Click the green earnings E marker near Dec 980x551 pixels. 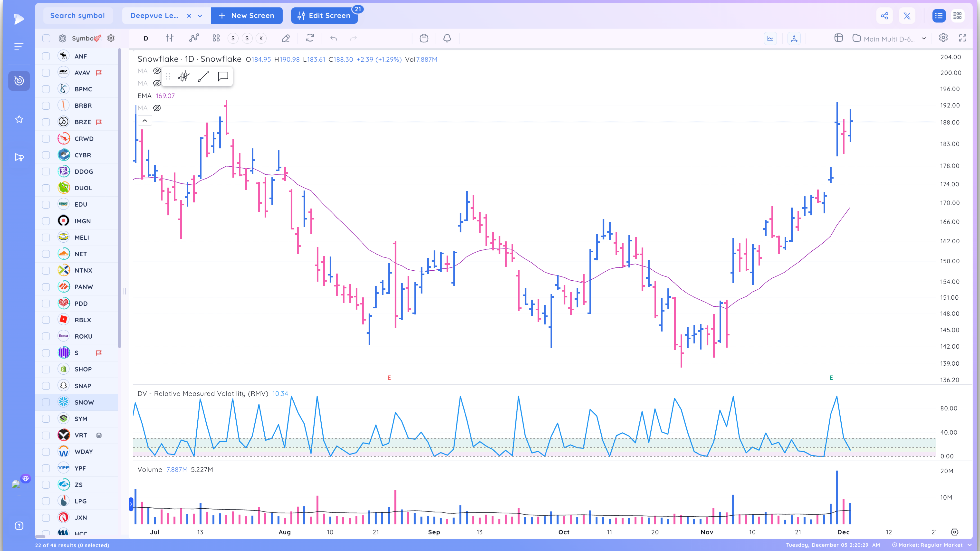click(x=831, y=378)
